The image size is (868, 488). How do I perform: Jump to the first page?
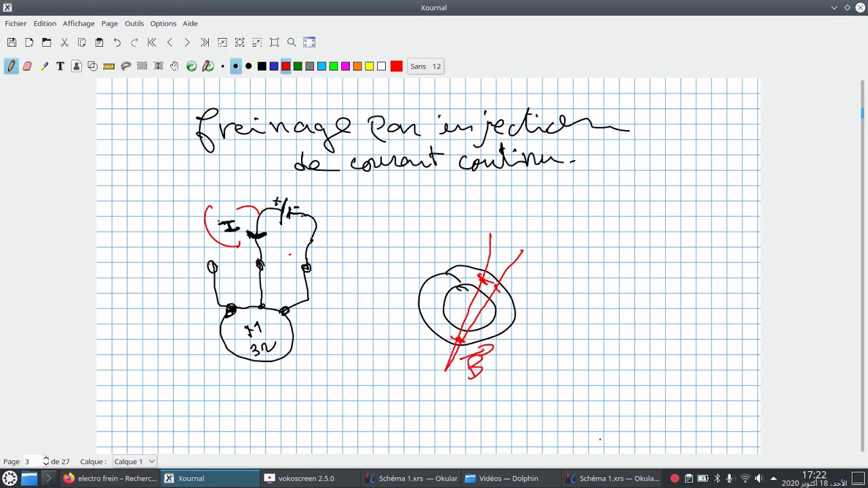152,42
